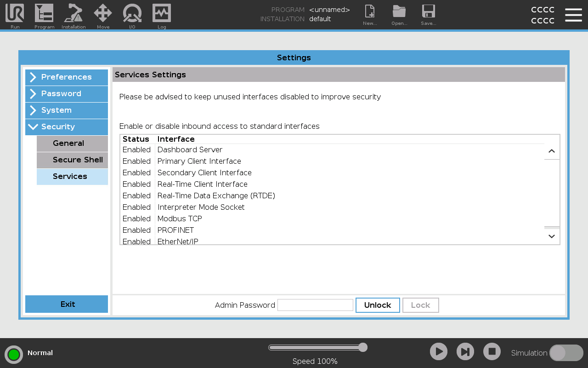
Task: Select General under Security
Action: 72,144
